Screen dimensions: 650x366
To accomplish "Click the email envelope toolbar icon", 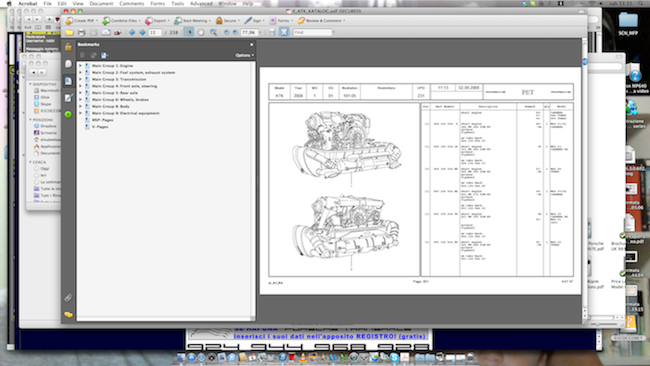I will (106, 32).
